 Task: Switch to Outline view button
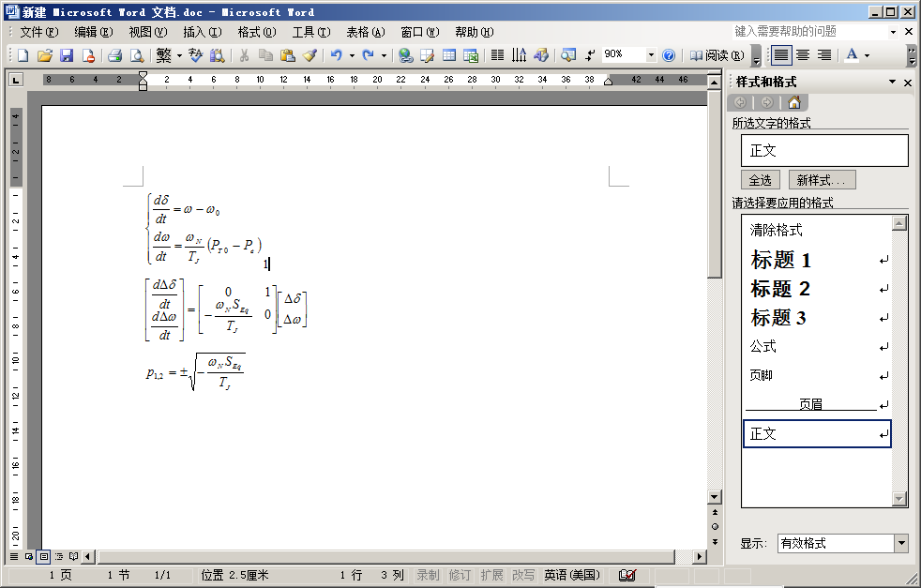click(59, 556)
